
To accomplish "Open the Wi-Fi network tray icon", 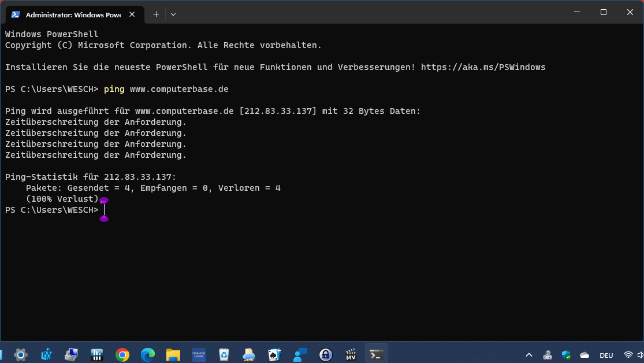I will coord(628,355).
